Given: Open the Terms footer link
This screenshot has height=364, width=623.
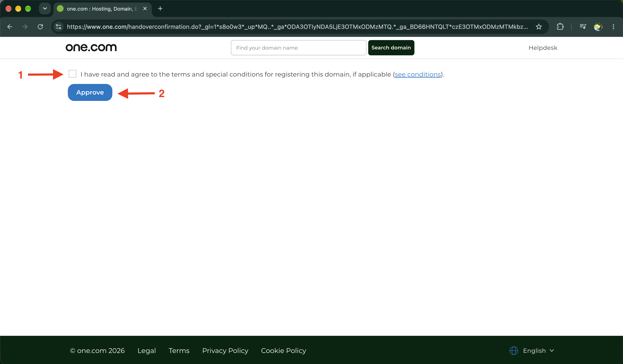Looking at the screenshot, I should tap(179, 351).
